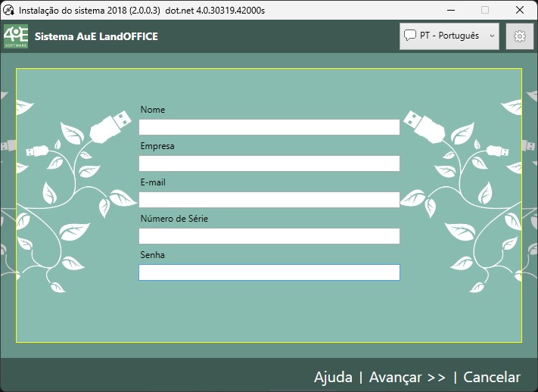538x392 pixels.
Task: Focus the Nome text field
Action: [269, 127]
